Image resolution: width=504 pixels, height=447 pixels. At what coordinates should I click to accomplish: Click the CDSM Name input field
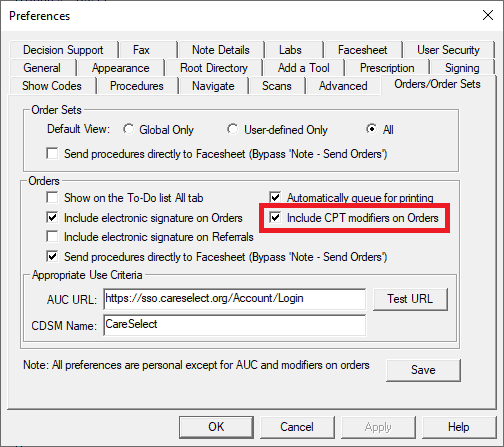pyautogui.click(x=235, y=325)
